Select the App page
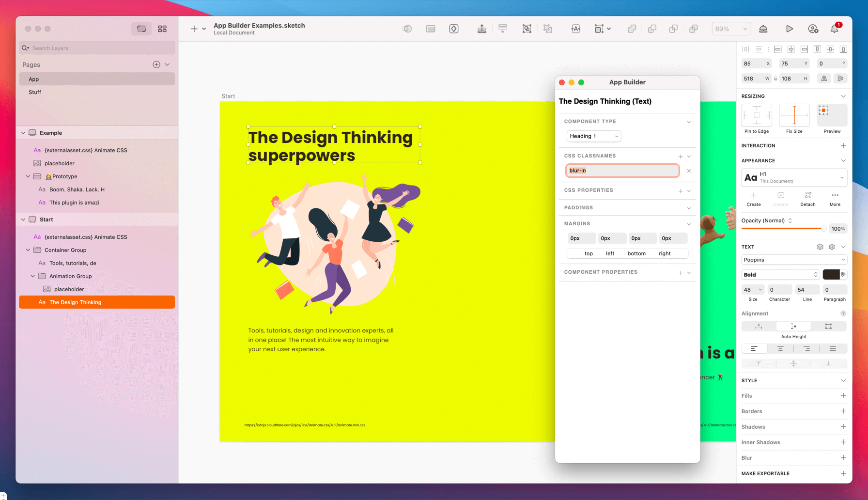868x500 pixels. coord(33,78)
